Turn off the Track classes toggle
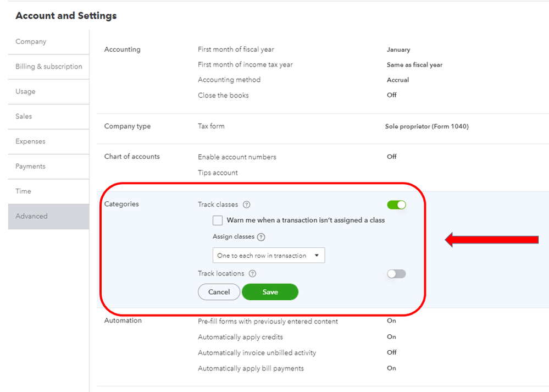Image resolution: width=549 pixels, height=392 pixels. (396, 205)
